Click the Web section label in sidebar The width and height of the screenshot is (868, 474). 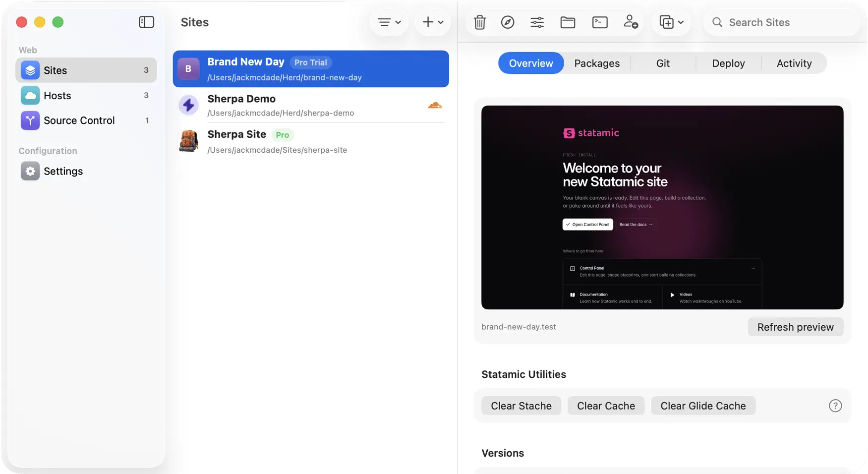tap(28, 50)
